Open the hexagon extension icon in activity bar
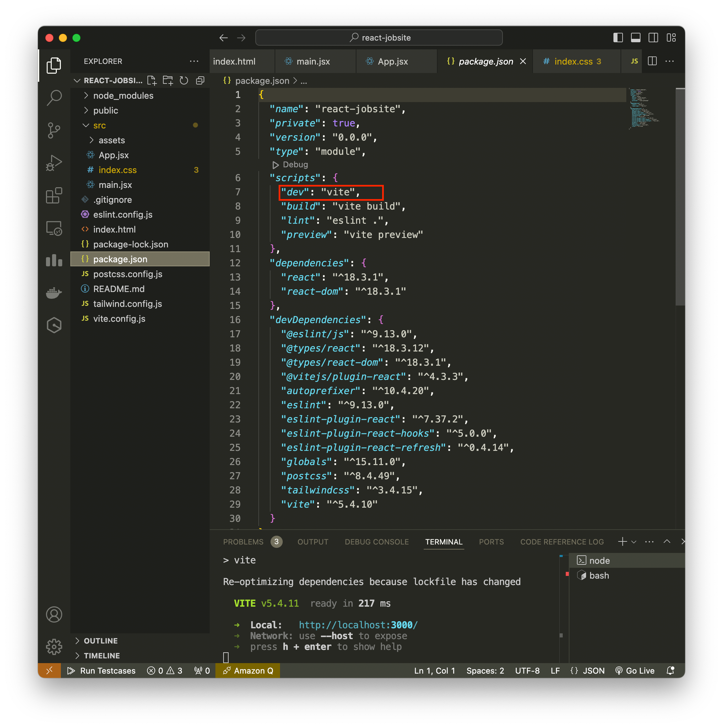This screenshot has height=728, width=723. pos(54,325)
